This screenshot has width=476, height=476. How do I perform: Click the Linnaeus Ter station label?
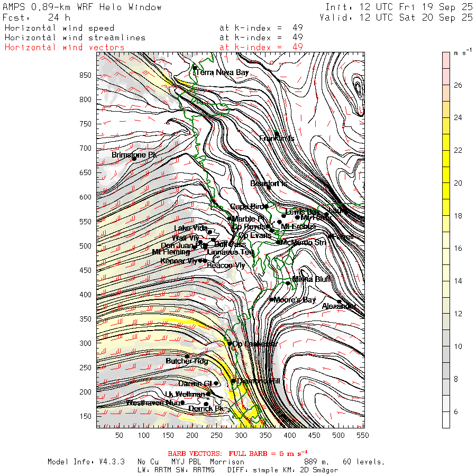pyautogui.click(x=230, y=252)
